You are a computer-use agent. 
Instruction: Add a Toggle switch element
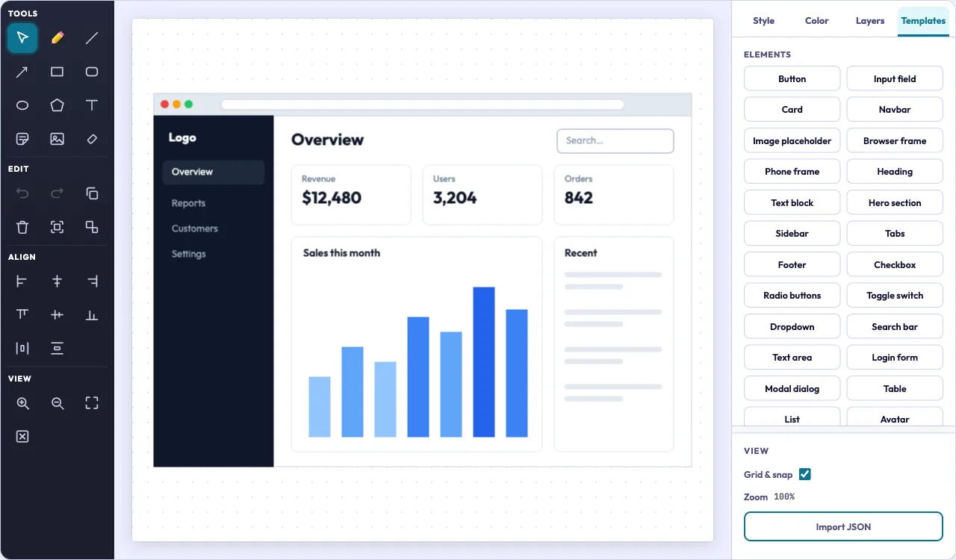tap(895, 296)
